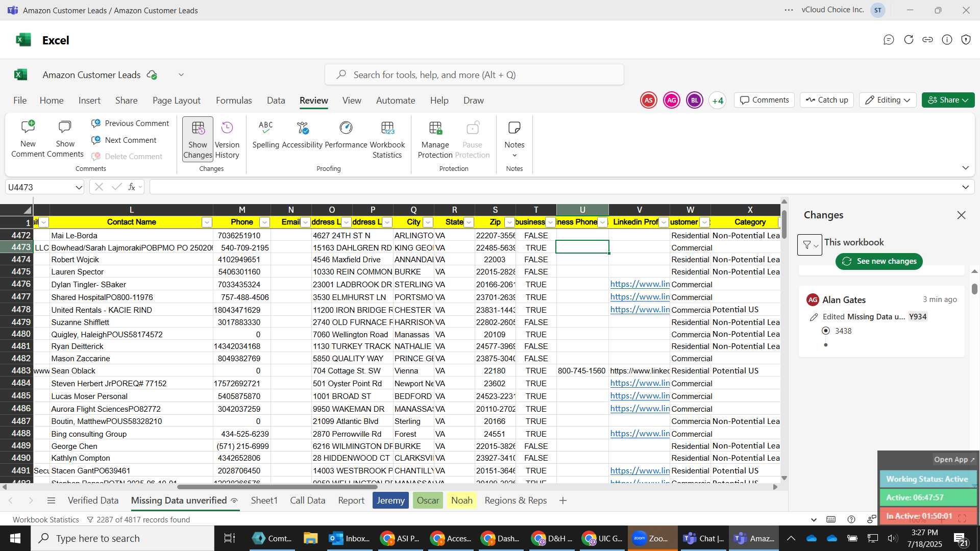Switch to the Oscar sheet tab

pyautogui.click(x=428, y=500)
